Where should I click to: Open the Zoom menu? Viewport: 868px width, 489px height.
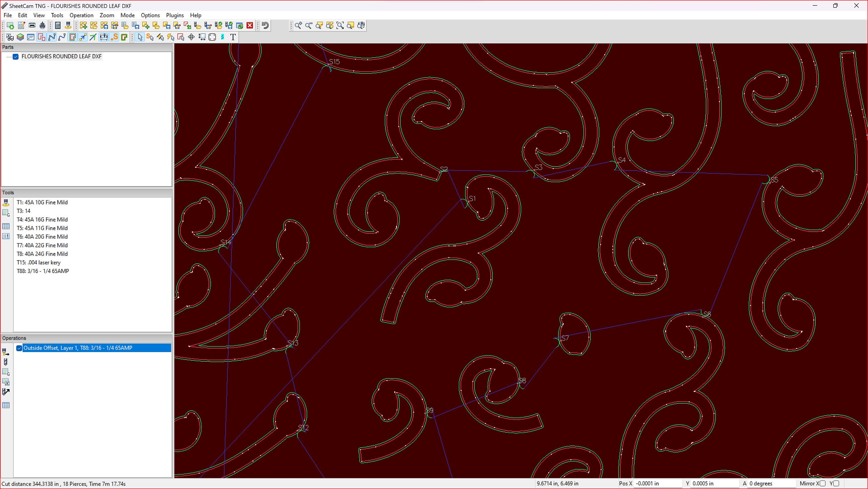tap(106, 15)
